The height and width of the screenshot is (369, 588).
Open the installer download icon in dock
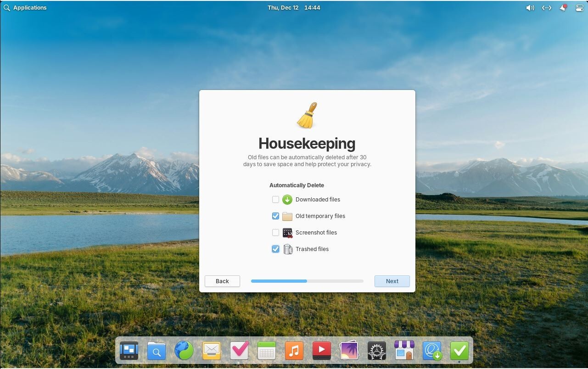[x=432, y=351]
